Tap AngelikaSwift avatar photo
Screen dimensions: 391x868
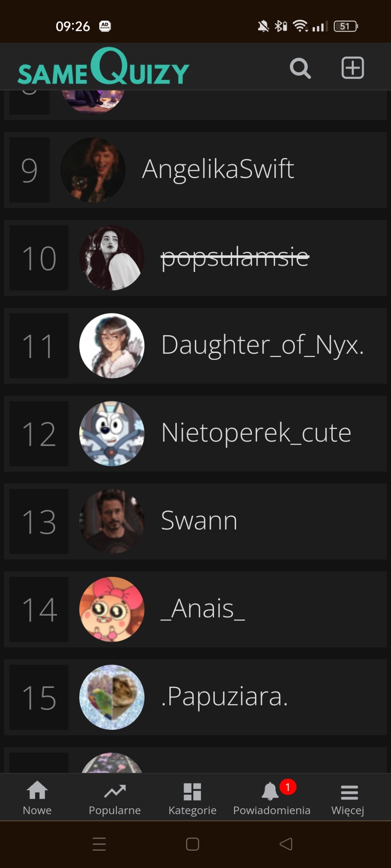click(93, 170)
